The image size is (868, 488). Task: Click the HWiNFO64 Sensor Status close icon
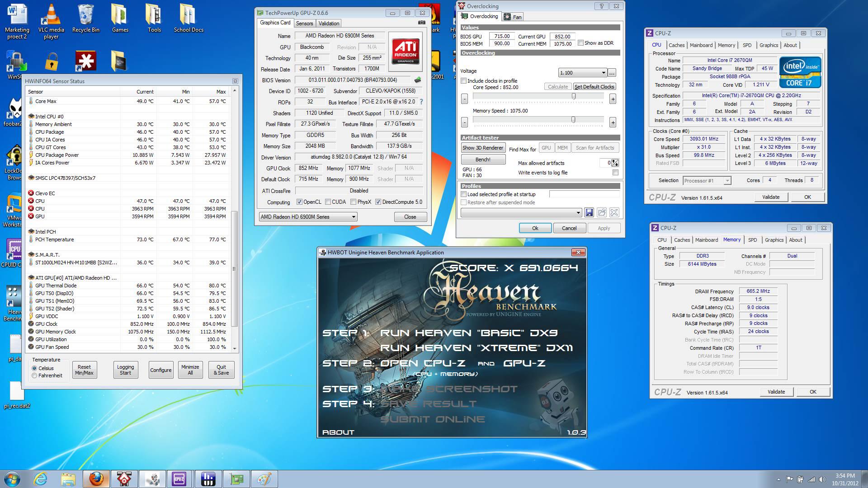point(235,81)
